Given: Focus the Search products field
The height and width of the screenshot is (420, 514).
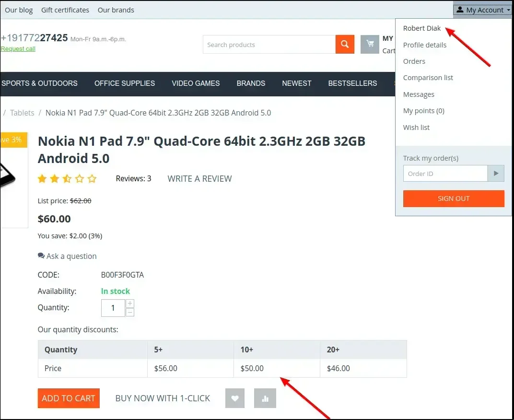Looking at the screenshot, I should pyautogui.click(x=269, y=44).
